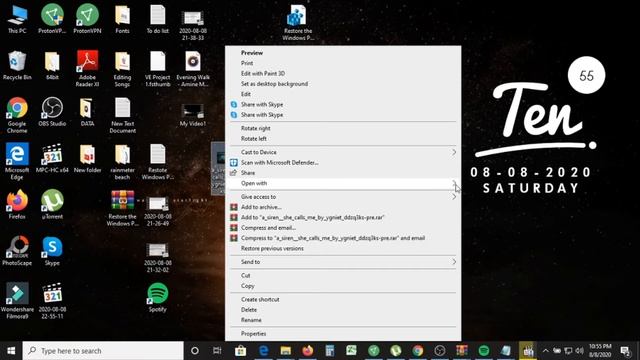The height and width of the screenshot is (360, 640).
Task: Select the 2020-08-08 21-38-33 video file
Action: (193, 25)
